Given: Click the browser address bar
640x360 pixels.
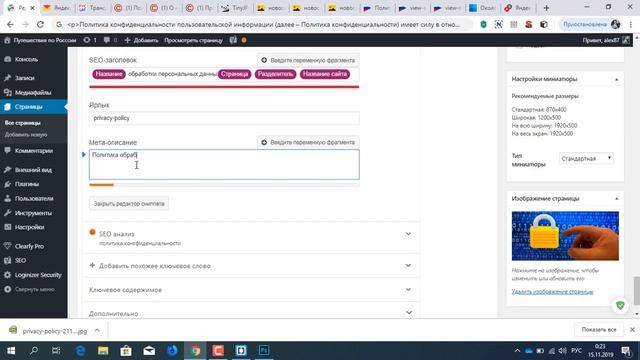Looking at the screenshot, I should (263, 24).
